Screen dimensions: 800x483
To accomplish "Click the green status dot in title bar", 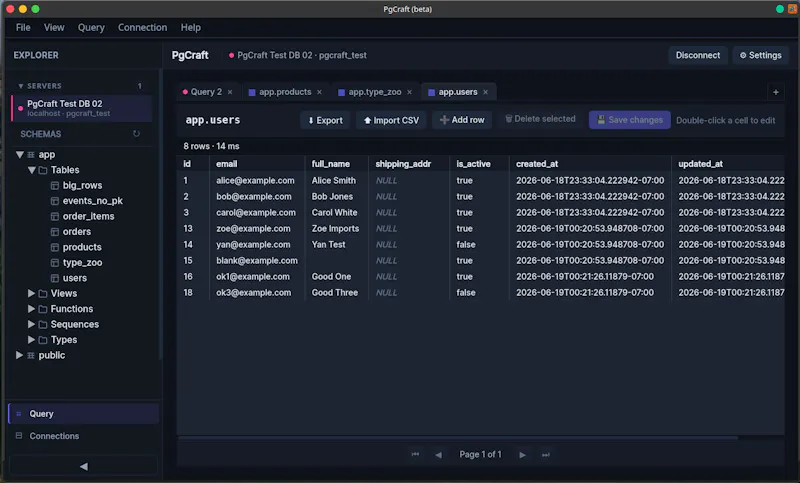I will (780, 9).
